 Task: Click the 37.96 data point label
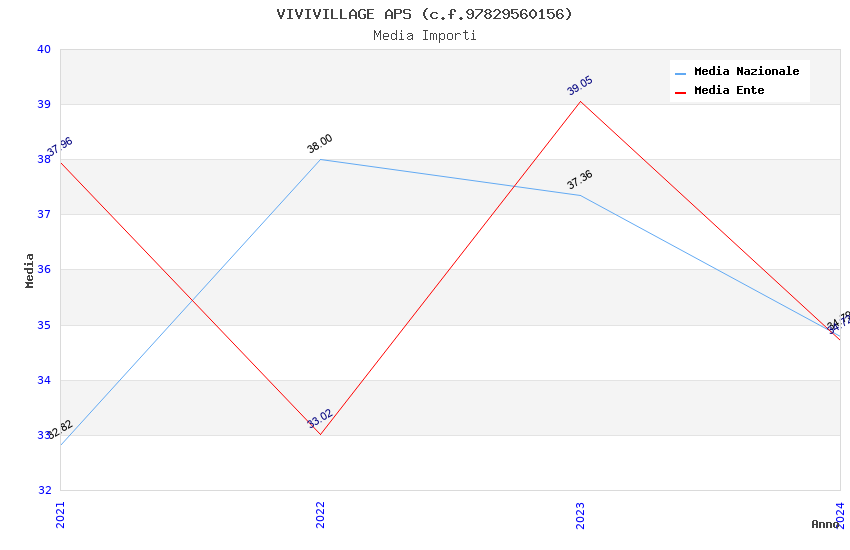click(x=60, y=147)
